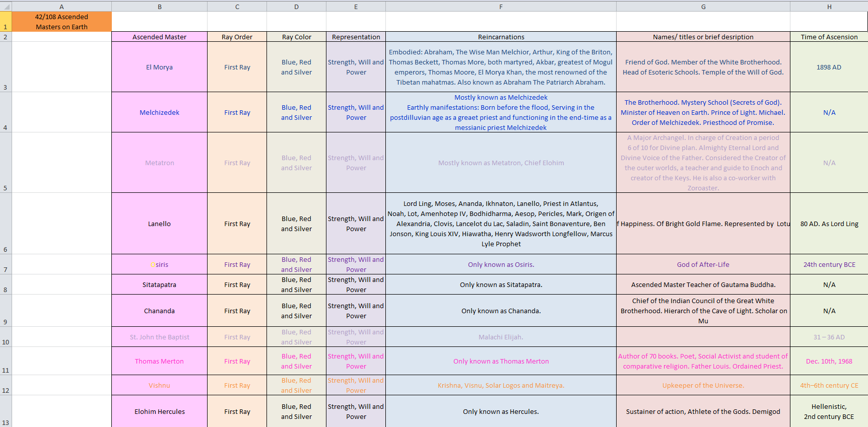Select column A header
868x427 pixels.
click(61, 7)
